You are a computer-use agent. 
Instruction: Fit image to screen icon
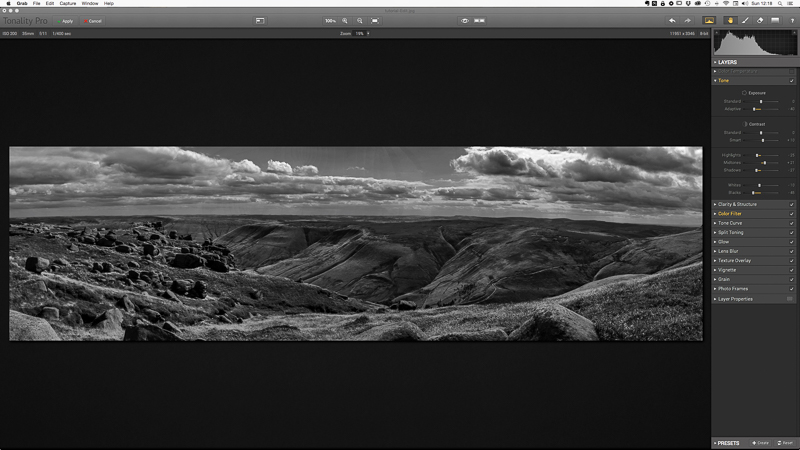click(374, 20)
